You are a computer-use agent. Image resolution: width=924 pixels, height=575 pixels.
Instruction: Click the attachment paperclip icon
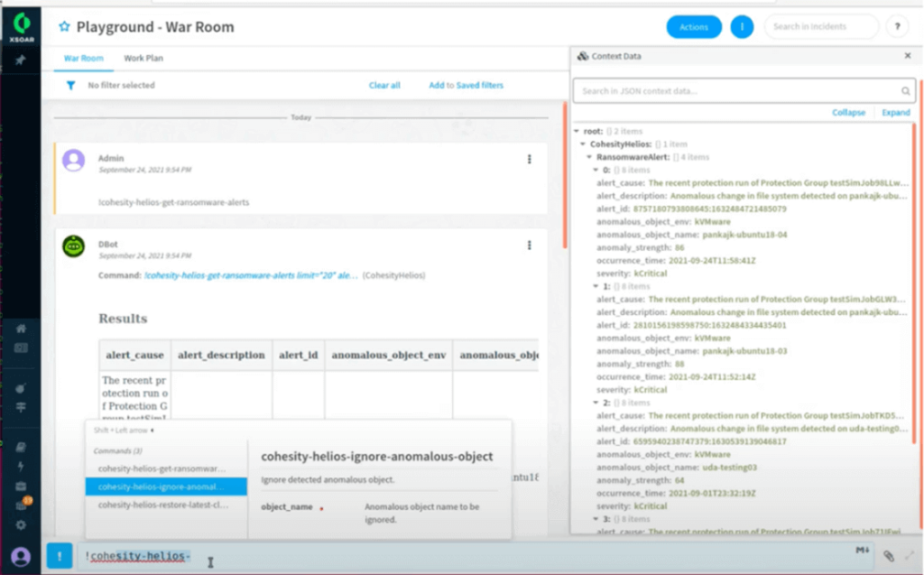point(888,557)
